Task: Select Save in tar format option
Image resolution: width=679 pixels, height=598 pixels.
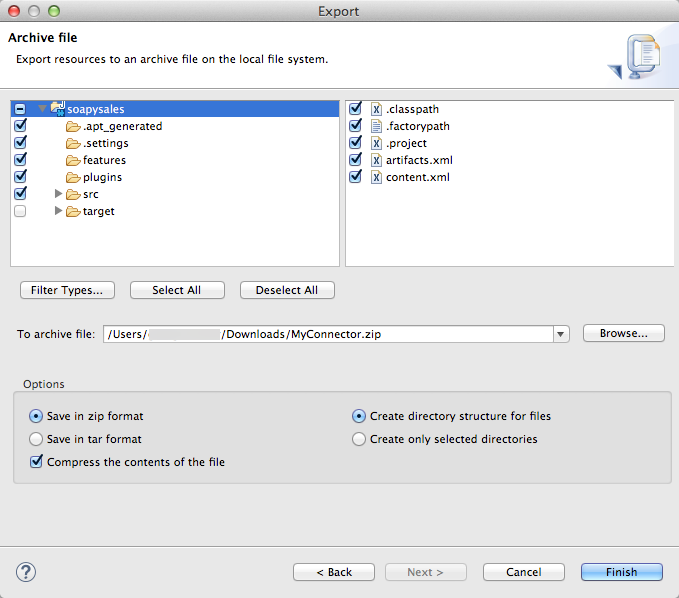Action: coord(37,439)
